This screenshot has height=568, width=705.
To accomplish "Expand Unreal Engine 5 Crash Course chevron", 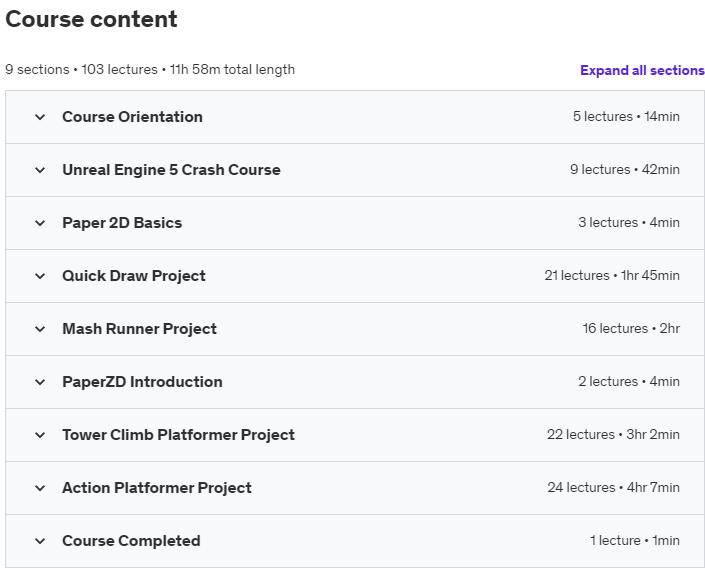I will click(40, 170).
